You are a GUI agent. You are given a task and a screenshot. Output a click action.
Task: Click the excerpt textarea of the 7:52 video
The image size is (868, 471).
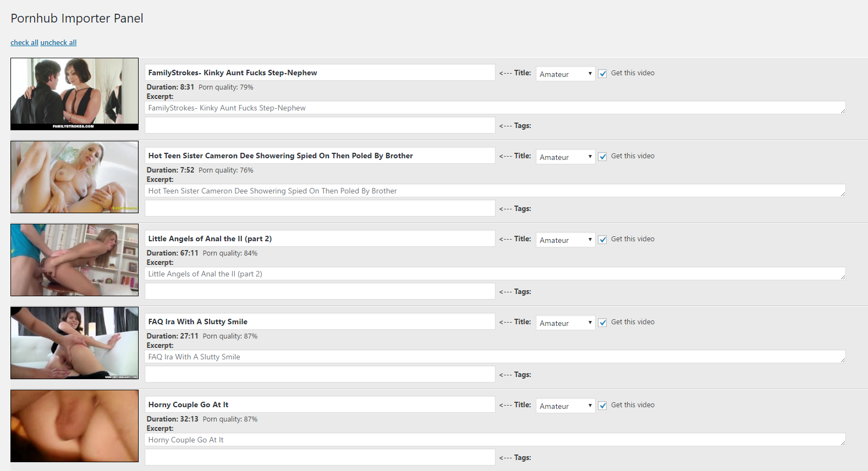click(495, 191)
